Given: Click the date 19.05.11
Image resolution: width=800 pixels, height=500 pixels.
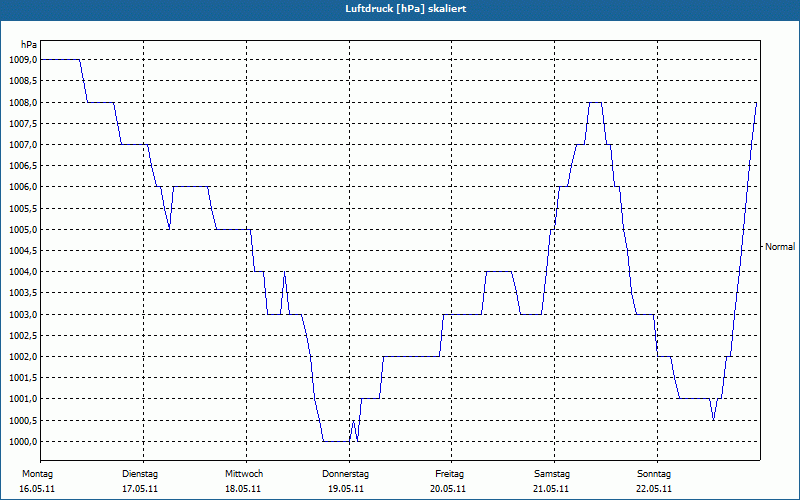Looking at the screenshot, I should click(346, 489).
